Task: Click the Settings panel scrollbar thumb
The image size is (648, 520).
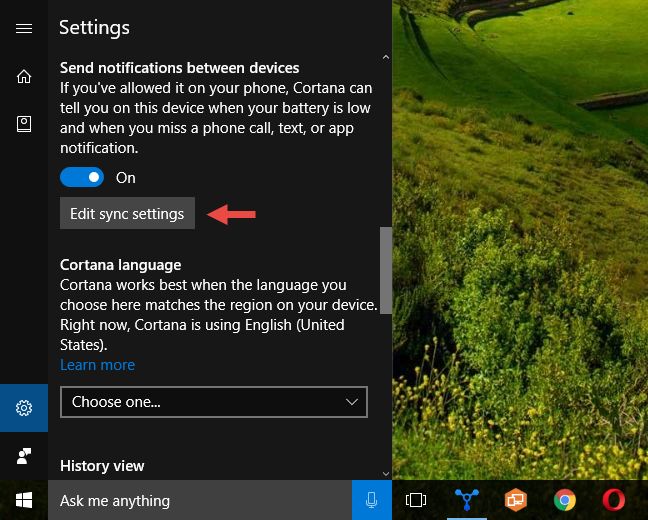Action: point(386,270)
